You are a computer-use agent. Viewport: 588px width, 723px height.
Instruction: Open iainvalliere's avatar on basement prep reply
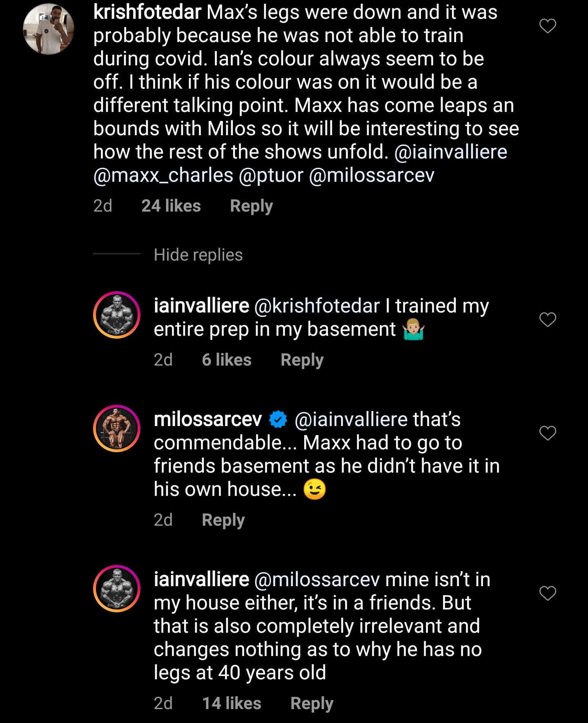117,315
